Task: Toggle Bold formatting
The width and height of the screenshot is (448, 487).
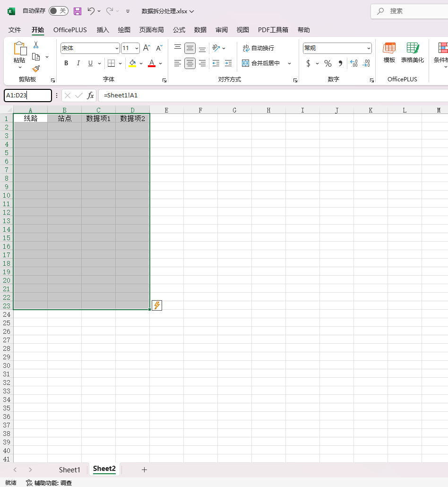Action: pyautogui.click(x=66, y=63)
